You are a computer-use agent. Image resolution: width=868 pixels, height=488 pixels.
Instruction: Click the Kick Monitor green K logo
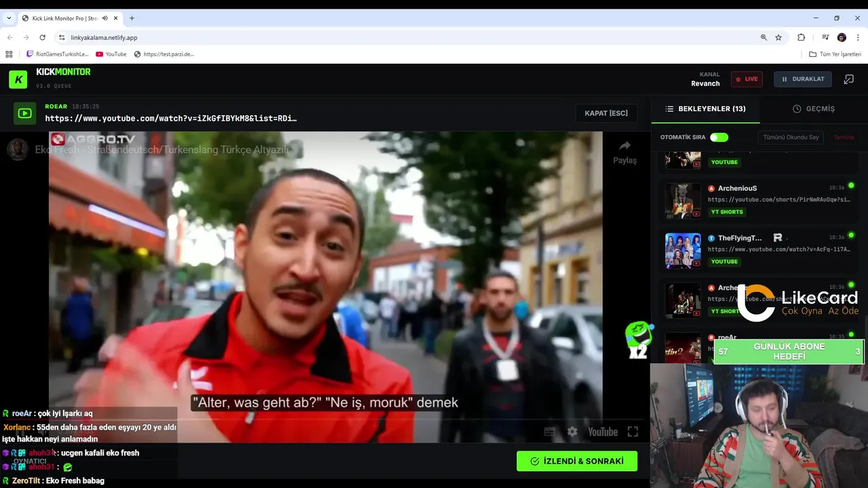18,79
